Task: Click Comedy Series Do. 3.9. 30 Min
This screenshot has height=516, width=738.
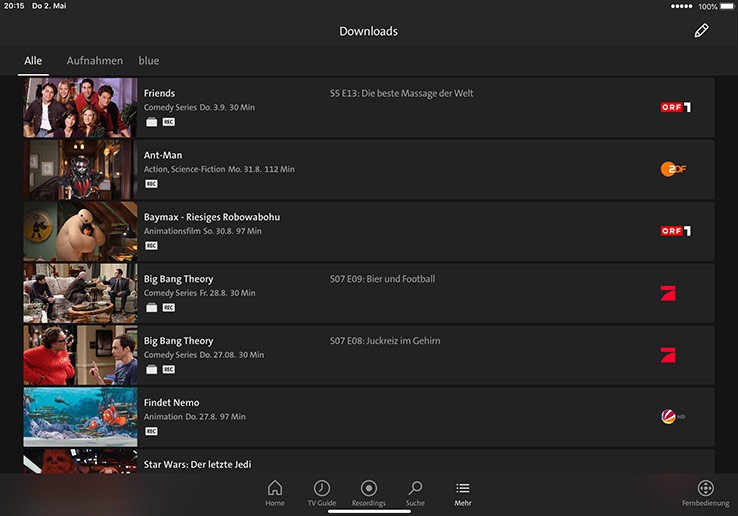Action: click(199, 107)
